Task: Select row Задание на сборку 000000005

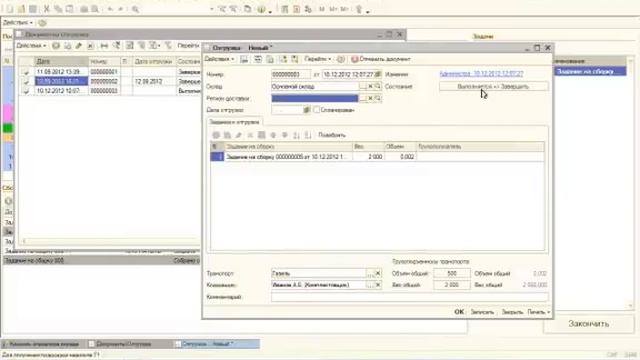Action: click(x=377, y=157)
